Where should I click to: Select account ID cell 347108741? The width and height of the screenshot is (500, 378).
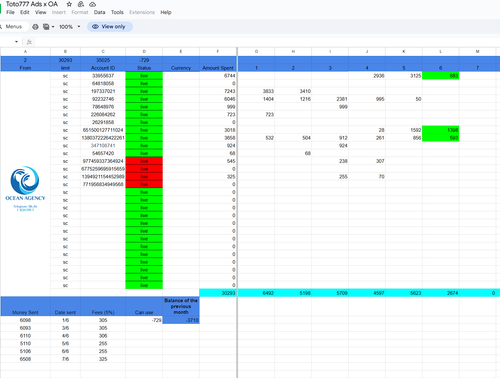[x=103, y=146]
